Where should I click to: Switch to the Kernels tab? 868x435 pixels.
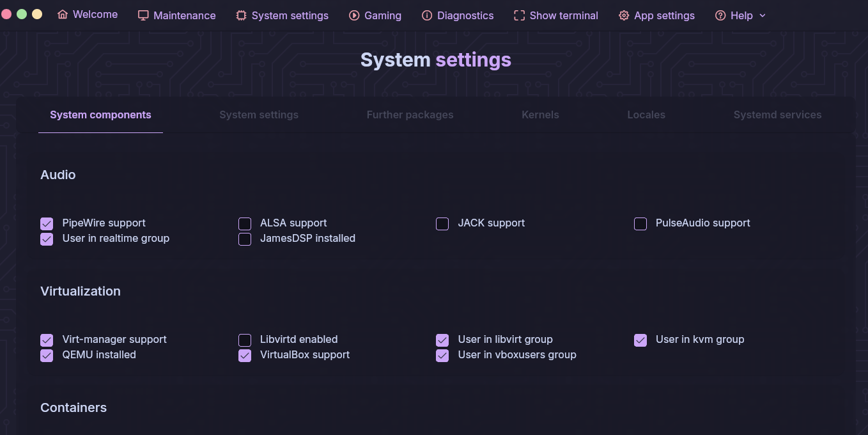[x=540, y=115]
